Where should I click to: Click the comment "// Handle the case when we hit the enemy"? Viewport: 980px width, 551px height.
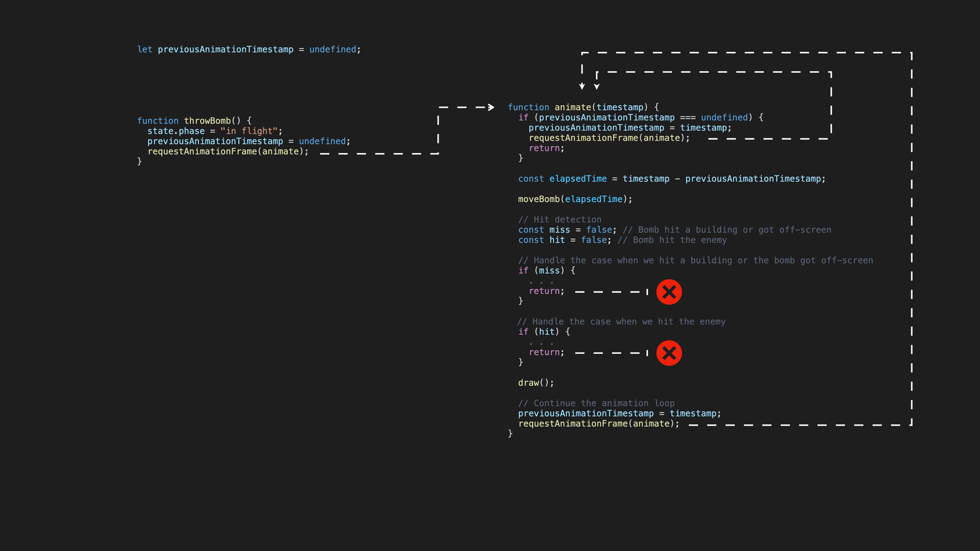tap(621, 322)
